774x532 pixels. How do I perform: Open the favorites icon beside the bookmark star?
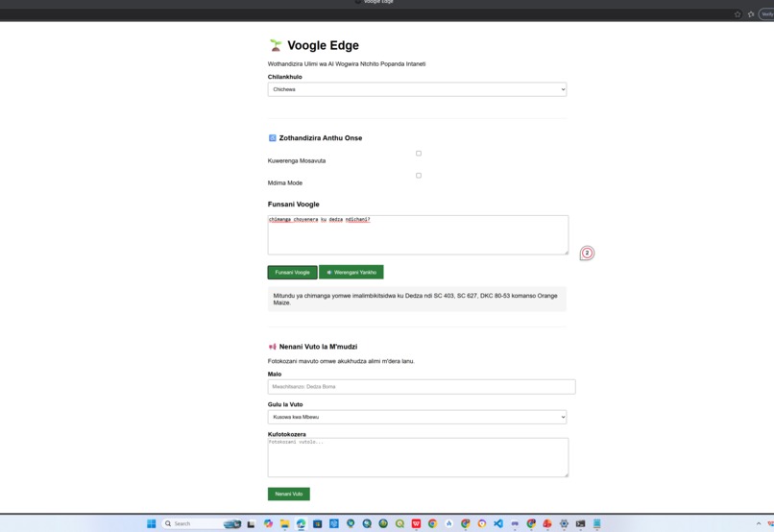coord(751,14)
